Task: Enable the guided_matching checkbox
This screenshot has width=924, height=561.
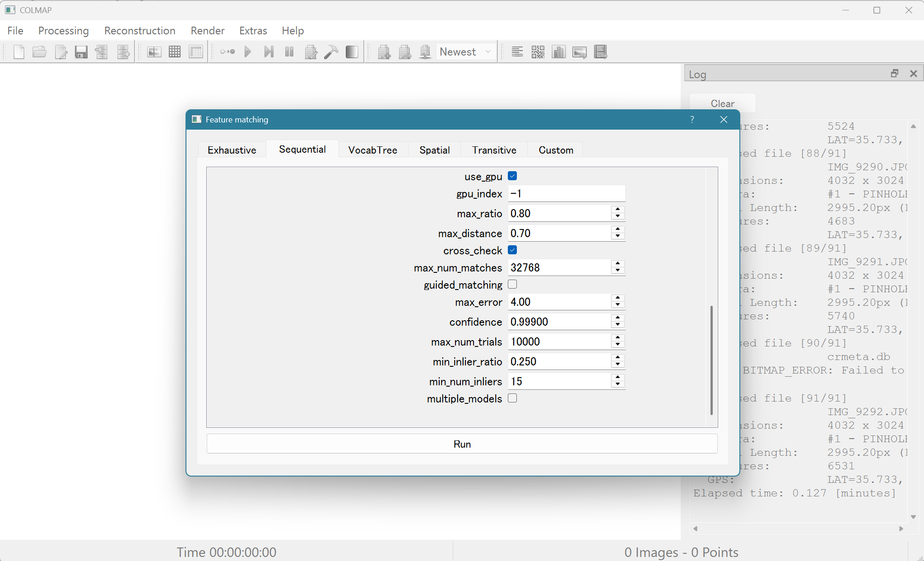Action: [x=512, y=285]
